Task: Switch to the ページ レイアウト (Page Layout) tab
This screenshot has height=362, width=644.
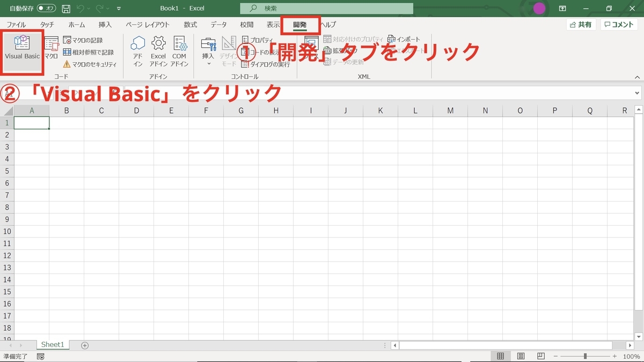Action: (148, 25)
